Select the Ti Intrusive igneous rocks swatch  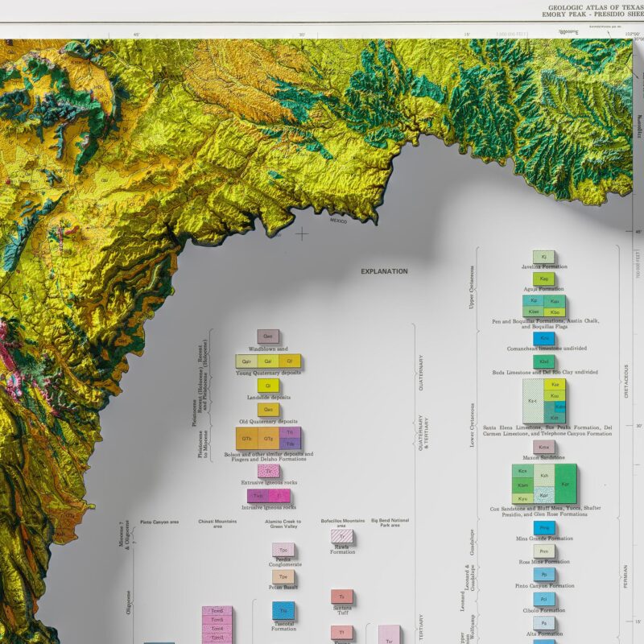click(279, 496)
